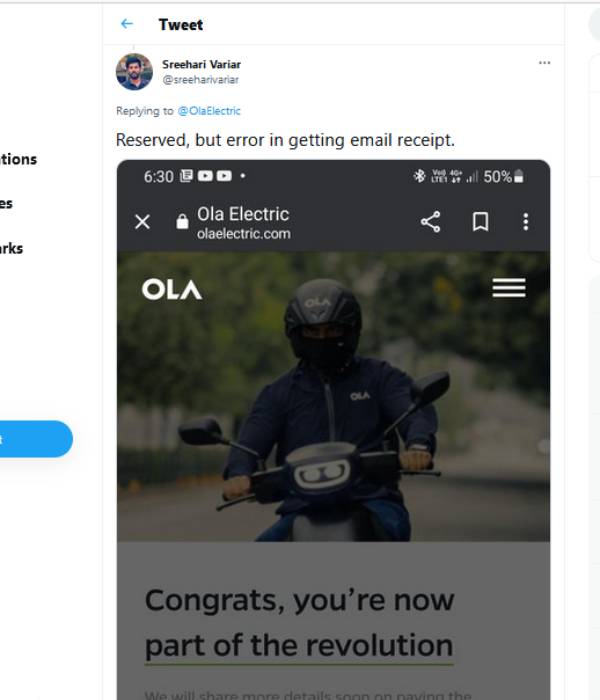Image resolution: width=600 pixels, height=700 pixels.
Task: Open the Notifications item in the sidebar
Action: click(x=19, y=159)
